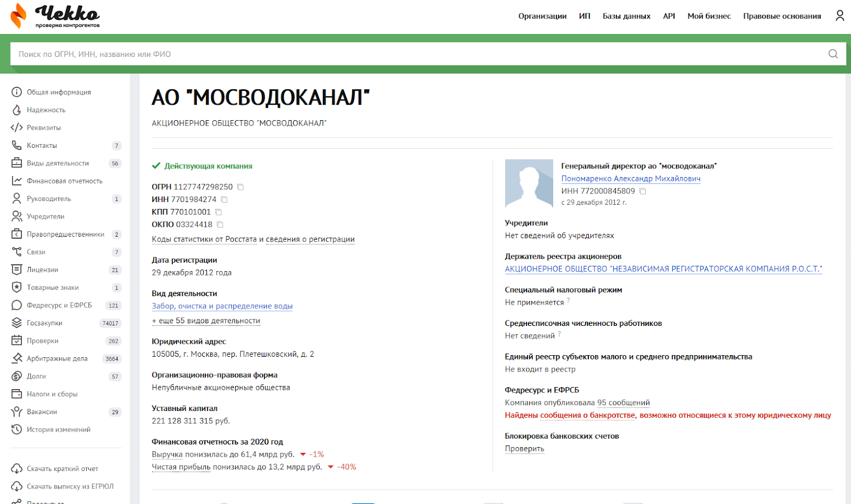Click the director's avatar photo
The height and width of the screenshot is (504, 851).
(x=529, y=183)
